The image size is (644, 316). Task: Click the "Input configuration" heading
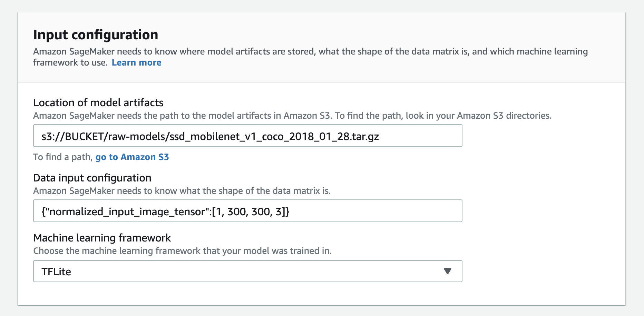tap(96, 35)
